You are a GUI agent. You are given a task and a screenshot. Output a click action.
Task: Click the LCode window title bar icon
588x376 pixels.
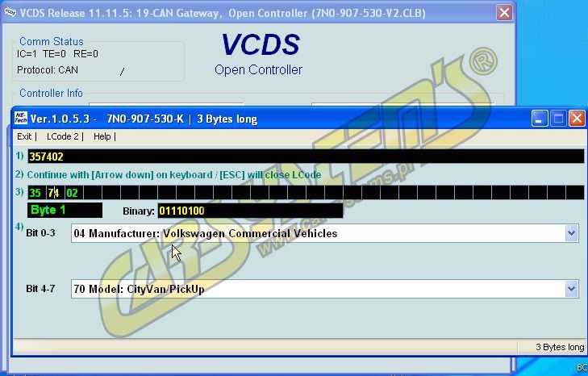[21, 119]
